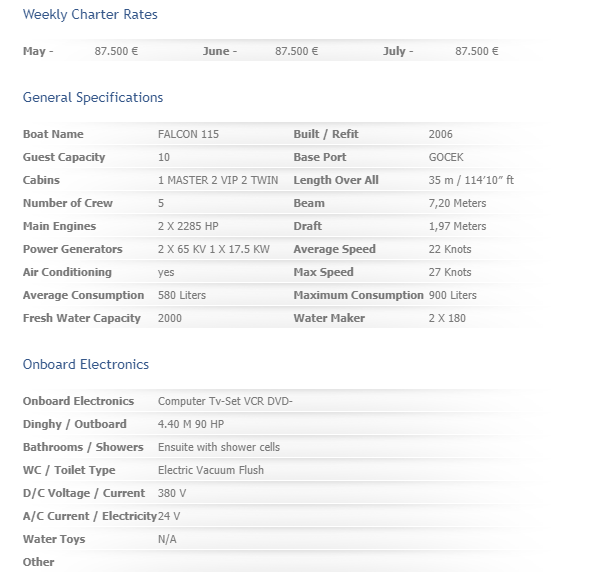Viewport: 607px width, 575px height.
Task: Select the July rate 87.500 € value
Action: click(x=477, y=51)
